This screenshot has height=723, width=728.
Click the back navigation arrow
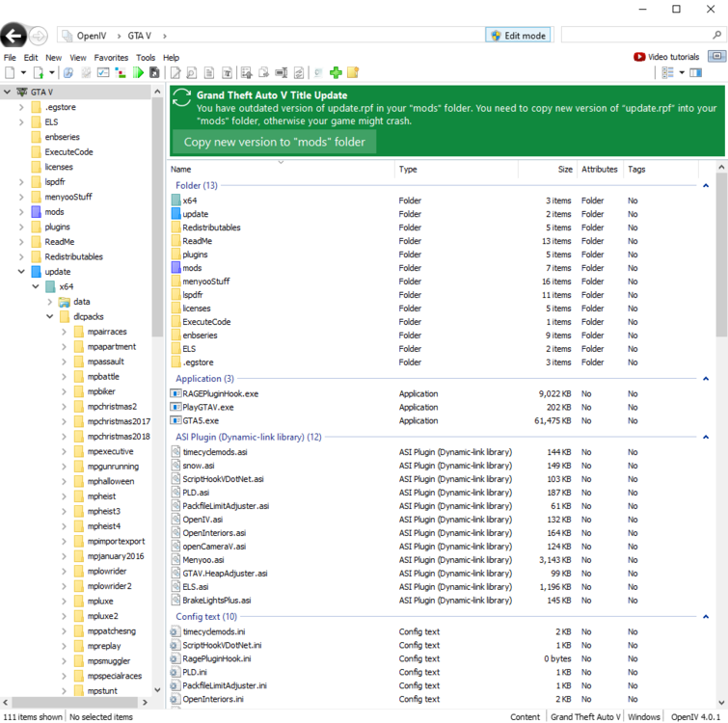coord(13,36)
